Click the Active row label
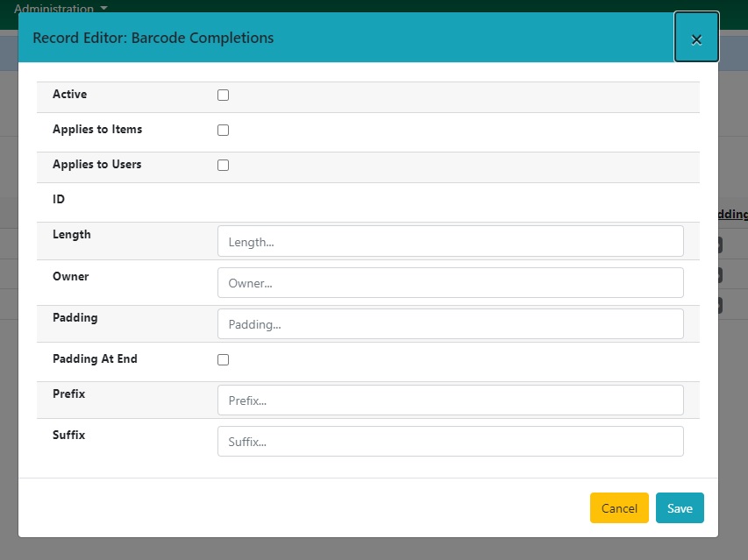Viewport: 748px width, 560px height. [x=70, y=94]
